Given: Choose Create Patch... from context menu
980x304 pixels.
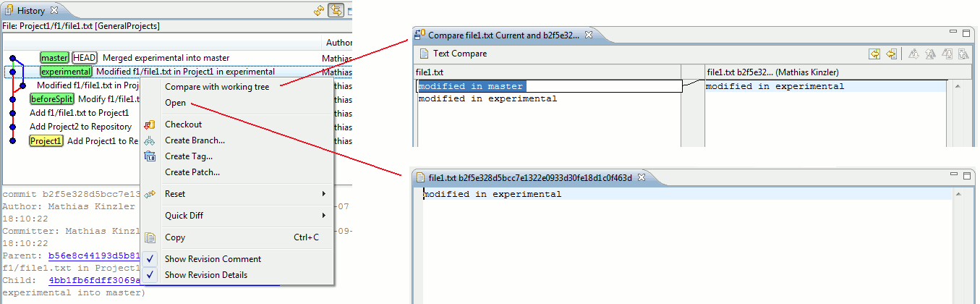Looking at the screenshot, I should tap(192, 172).
